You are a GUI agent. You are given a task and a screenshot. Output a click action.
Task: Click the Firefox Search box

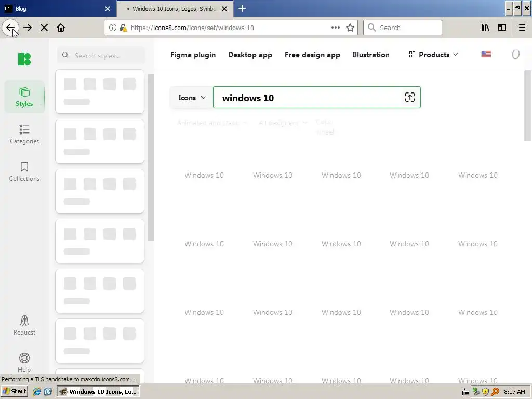[x=403, y=28]
